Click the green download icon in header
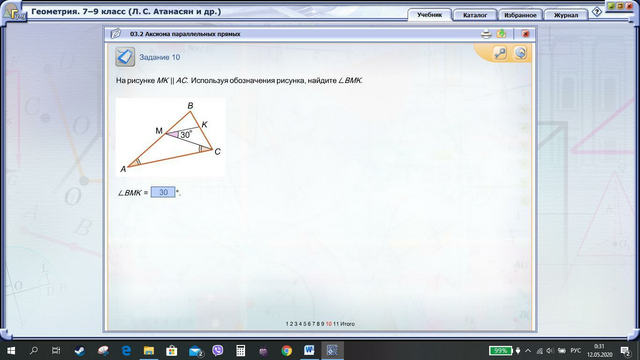The width and height of the screenshot is (640, 360). [x=501, y=33]
